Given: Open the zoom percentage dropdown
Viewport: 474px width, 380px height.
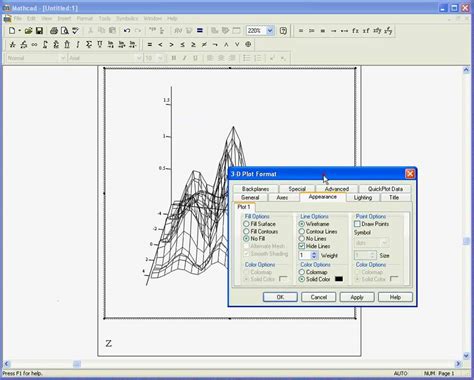Looking at the screenshot, I should [x=270, y=31].
